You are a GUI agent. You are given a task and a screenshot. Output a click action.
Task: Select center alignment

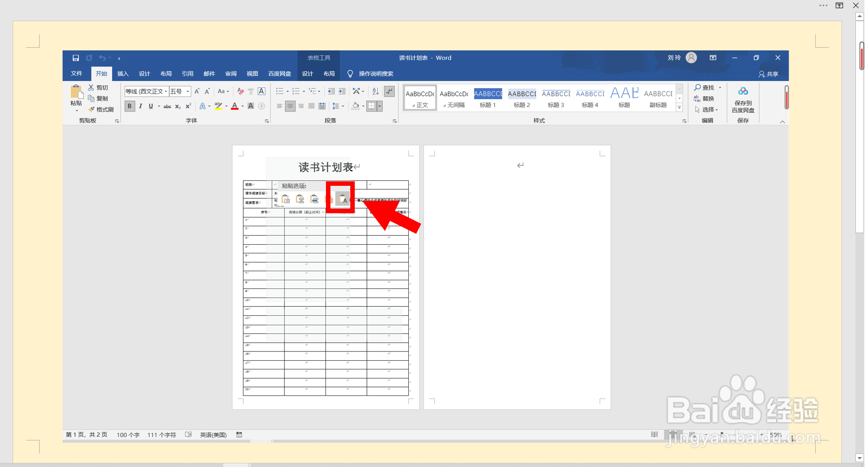(290, 106)
